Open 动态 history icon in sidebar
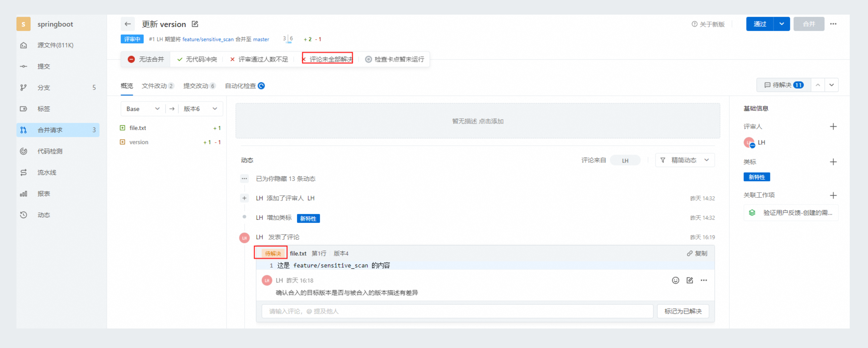 (x=23, y=215)
